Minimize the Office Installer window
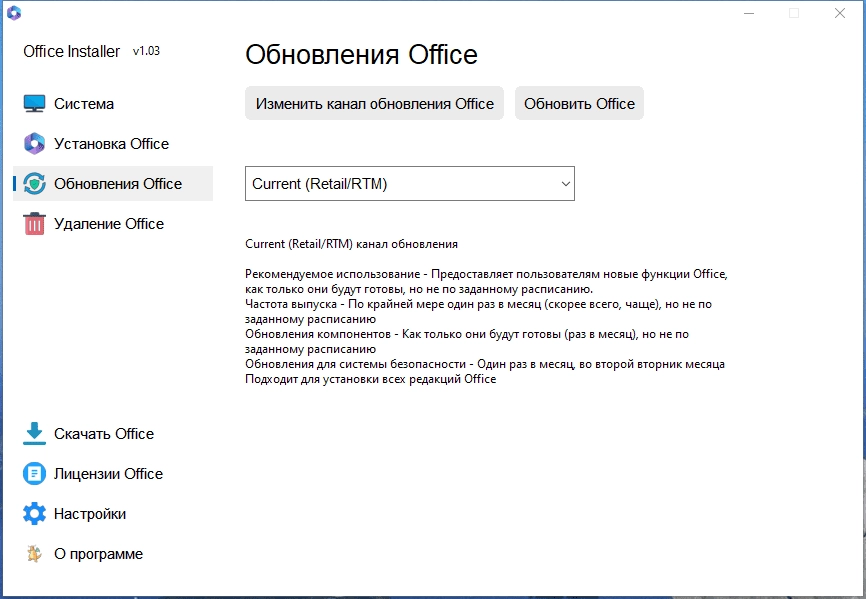Screen dimensions: 866x599 pyautogui.click(x=749, y=13)
